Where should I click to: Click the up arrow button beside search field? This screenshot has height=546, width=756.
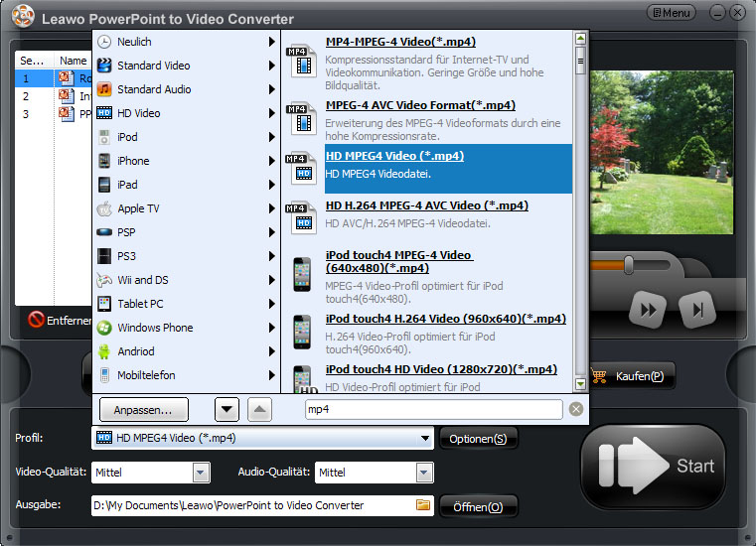tap(259, 410)
